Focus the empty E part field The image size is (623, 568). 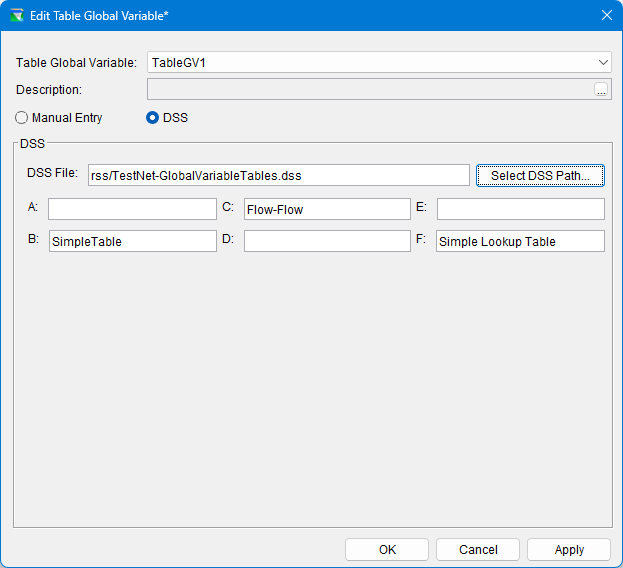pyautogui.click(x=520, y=209)
